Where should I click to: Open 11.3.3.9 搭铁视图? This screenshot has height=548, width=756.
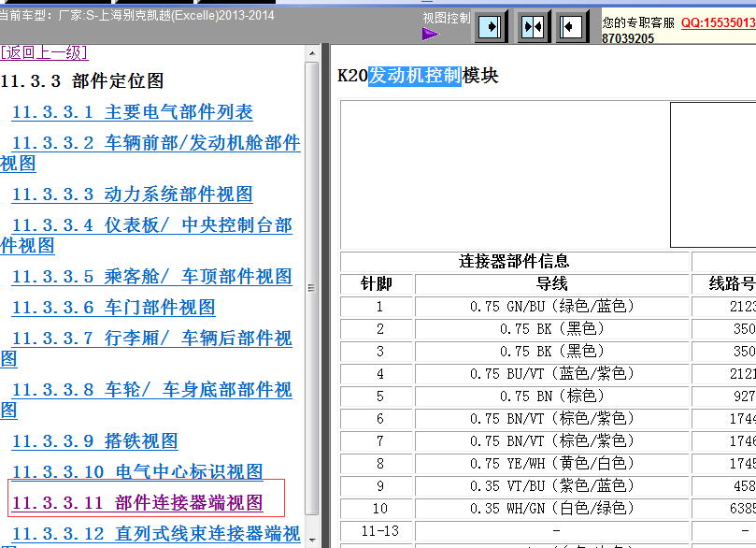95,440
